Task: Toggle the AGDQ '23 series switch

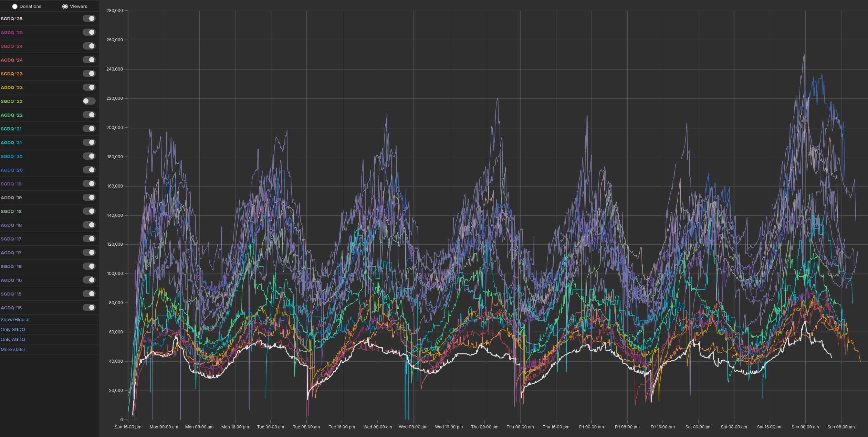Action: [x=89, y=87]
